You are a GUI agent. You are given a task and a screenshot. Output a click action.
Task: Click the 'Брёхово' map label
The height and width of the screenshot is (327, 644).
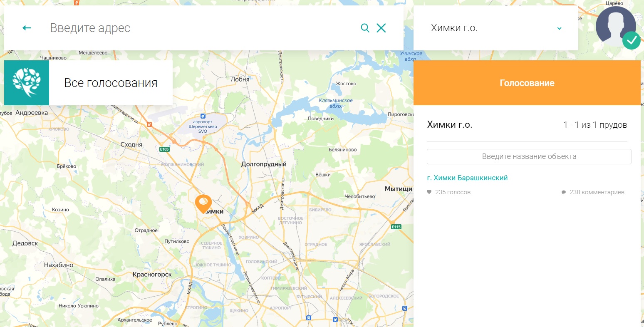pos(67,166)
